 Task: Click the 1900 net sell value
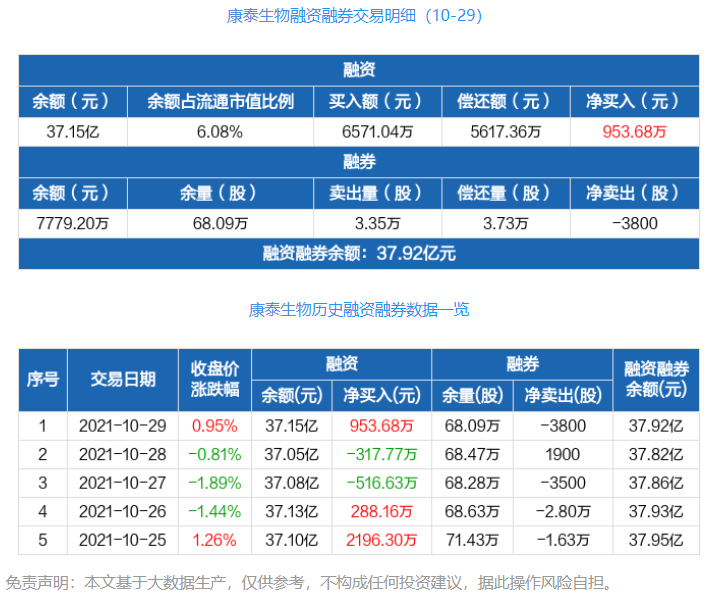coord(563,454)
